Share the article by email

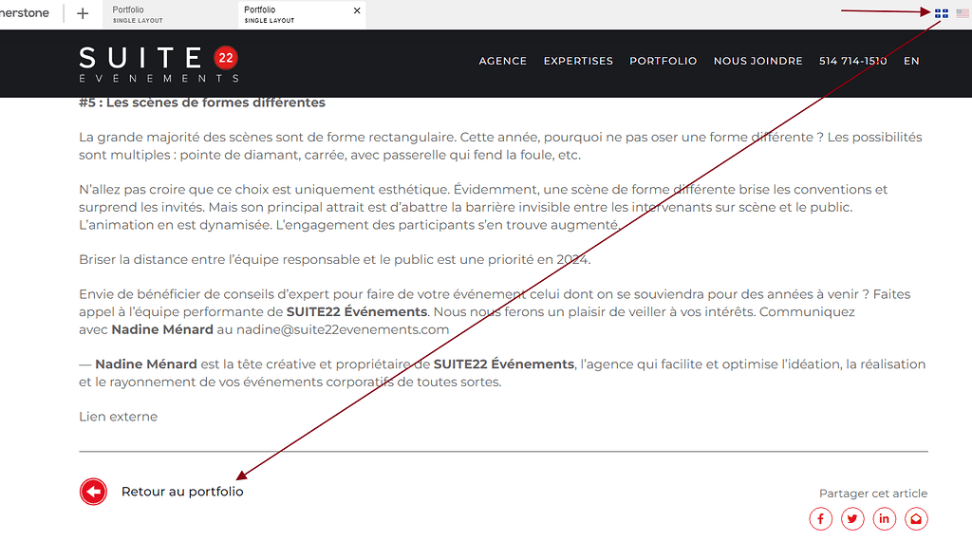point(915,519)
